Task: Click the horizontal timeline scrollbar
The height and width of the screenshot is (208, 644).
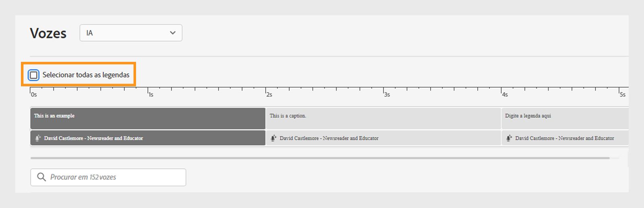Action: (320, 158)
